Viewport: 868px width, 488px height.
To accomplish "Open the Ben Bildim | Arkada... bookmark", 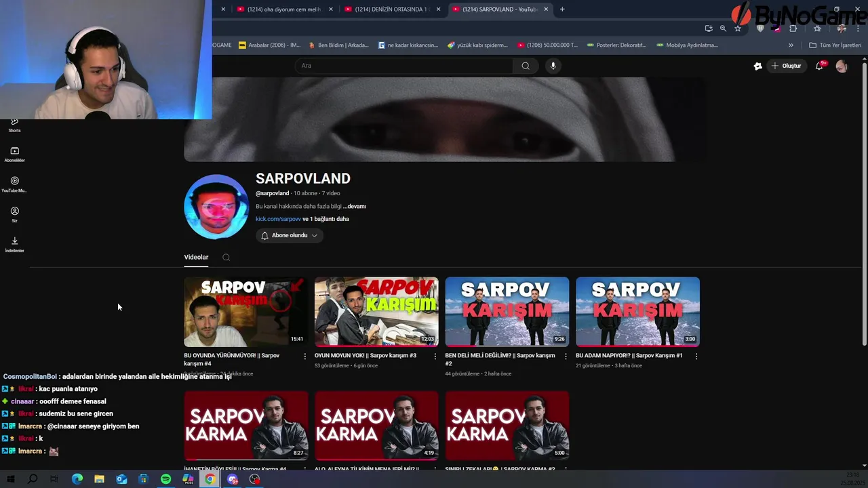I will [x=338, y=45].
